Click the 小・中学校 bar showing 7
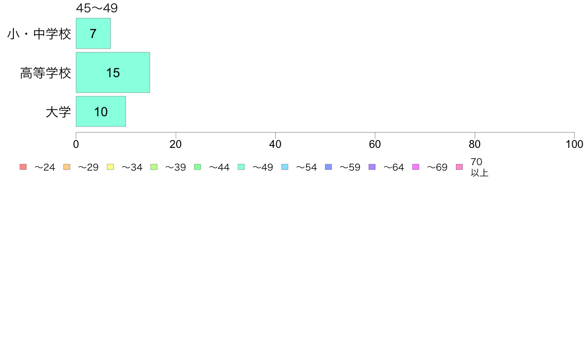 click(94, 33)
